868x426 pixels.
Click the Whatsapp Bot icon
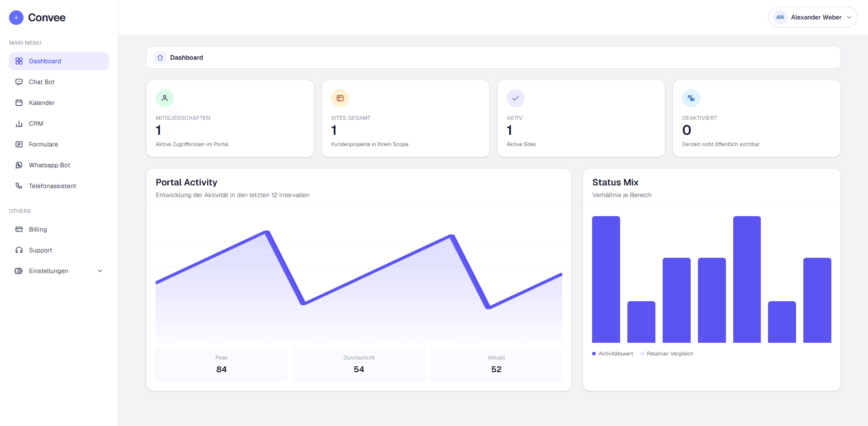19,165
